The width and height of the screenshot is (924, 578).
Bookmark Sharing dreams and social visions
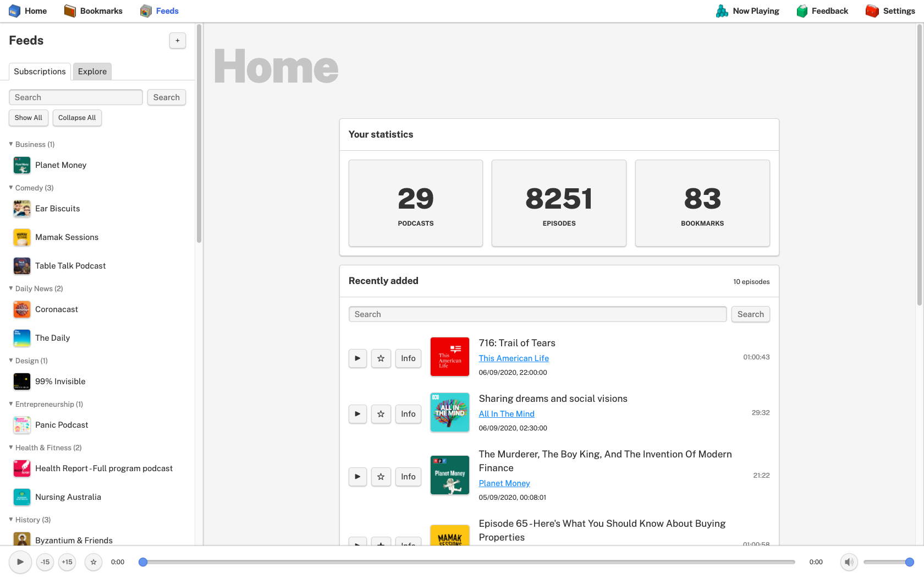381,414
